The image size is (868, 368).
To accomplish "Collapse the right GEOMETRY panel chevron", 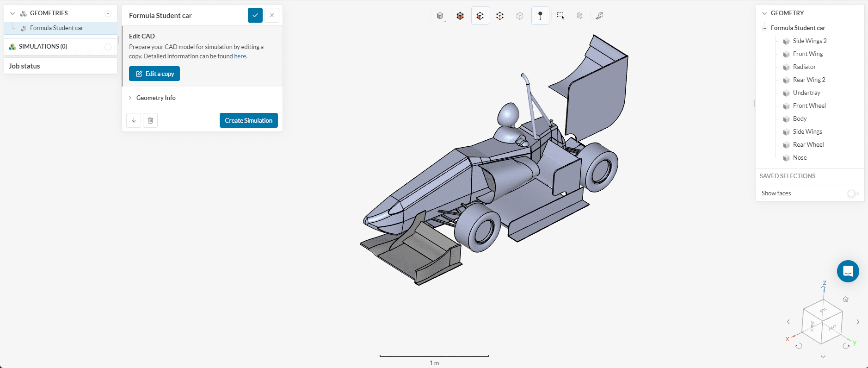I will [764, 13].
